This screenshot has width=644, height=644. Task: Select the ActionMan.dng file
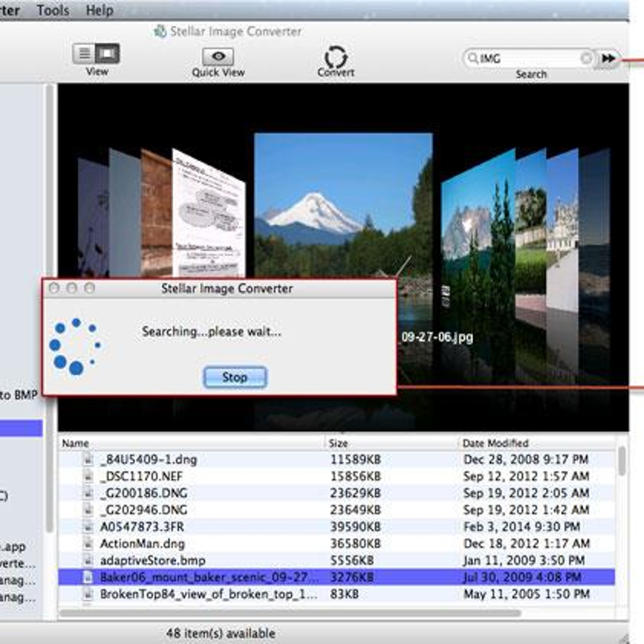coord(337,544)
